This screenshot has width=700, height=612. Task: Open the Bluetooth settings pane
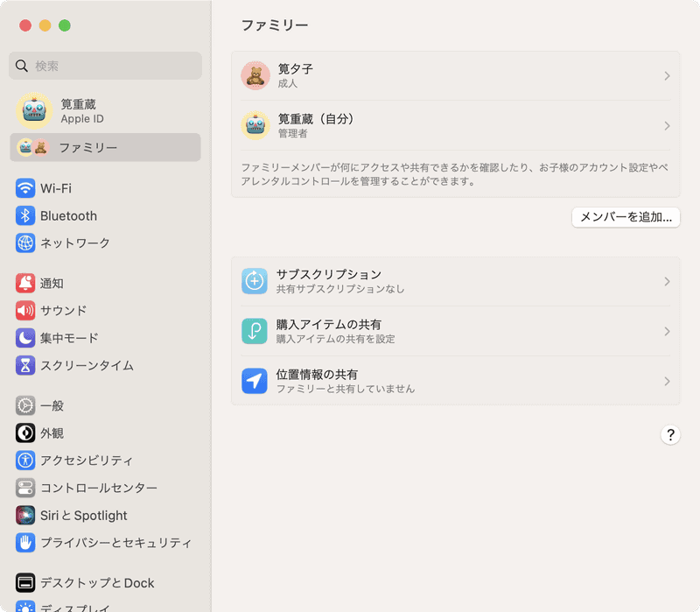(68, 215)
